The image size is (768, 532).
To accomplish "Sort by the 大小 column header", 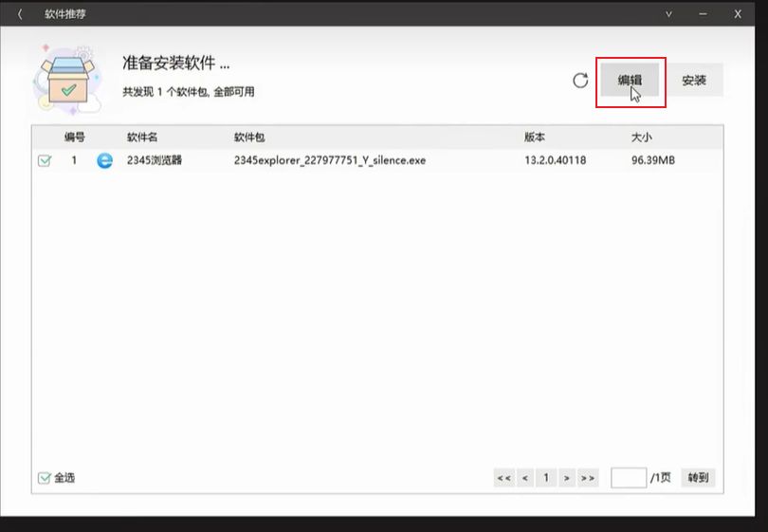I will coord(642,138).
